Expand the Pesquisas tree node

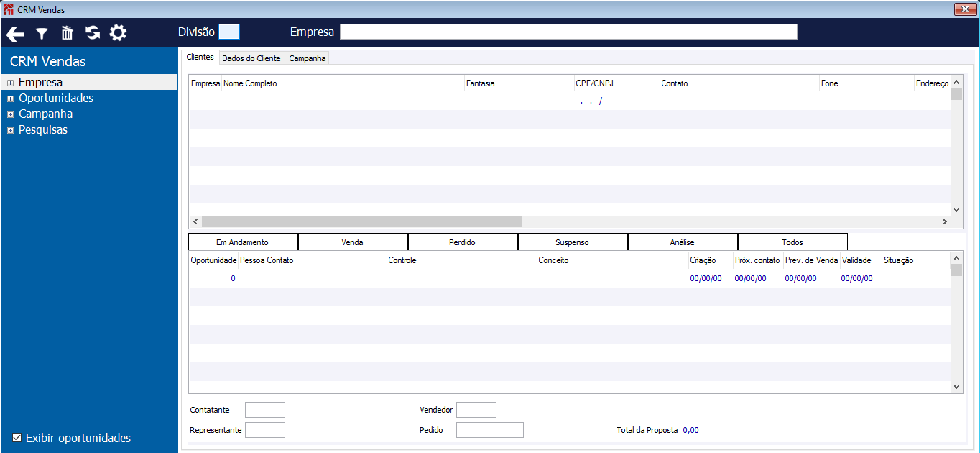[x=10, y=131]
